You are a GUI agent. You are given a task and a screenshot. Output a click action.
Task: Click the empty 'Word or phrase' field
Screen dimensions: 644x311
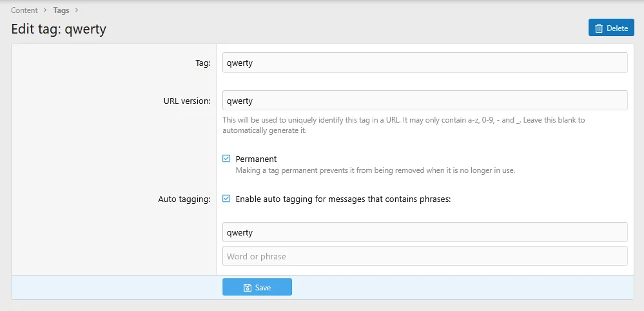[x=424, y=256]
